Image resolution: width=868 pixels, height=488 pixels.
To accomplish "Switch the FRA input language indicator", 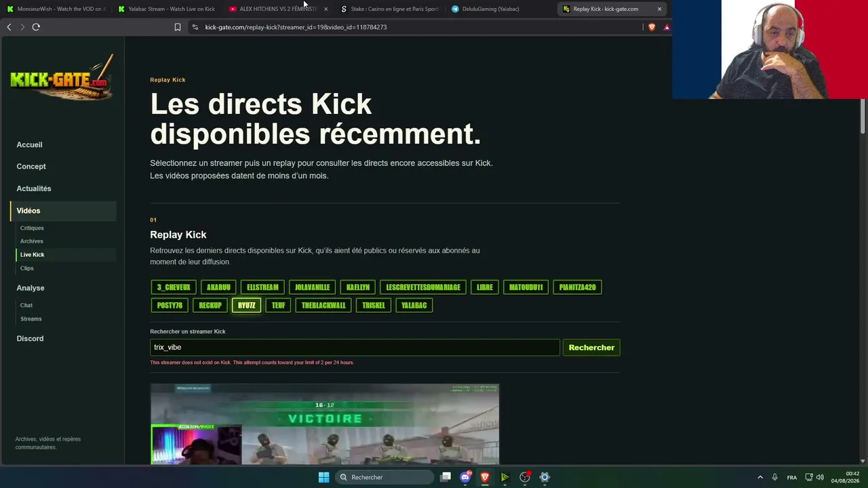I will [x=792, y=477].
